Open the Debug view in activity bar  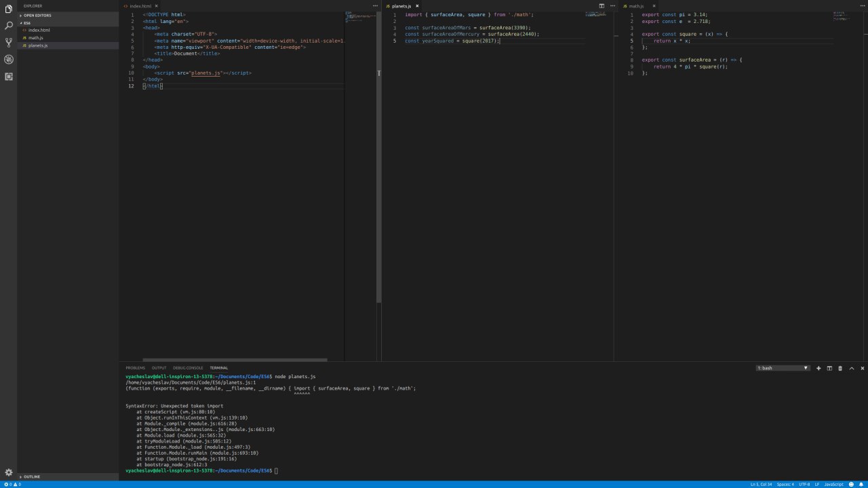pyautogui.click(x=9, y=60)
